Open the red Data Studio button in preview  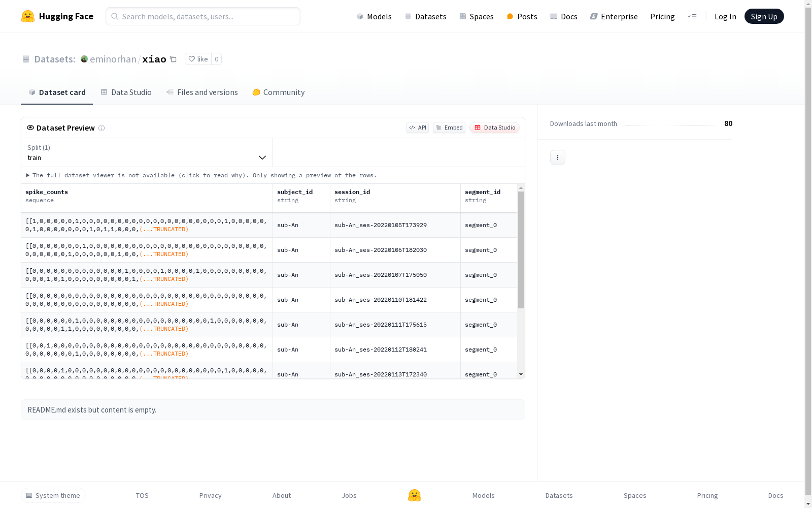[494, 128]
